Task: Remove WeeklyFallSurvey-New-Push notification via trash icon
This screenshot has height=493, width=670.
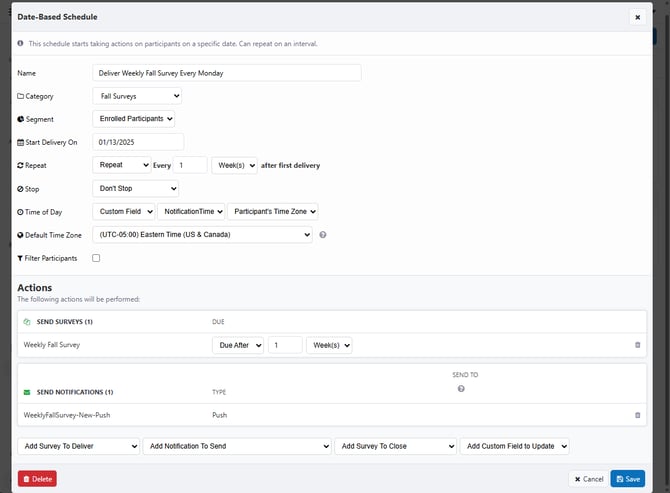Action: coord(638,415)
